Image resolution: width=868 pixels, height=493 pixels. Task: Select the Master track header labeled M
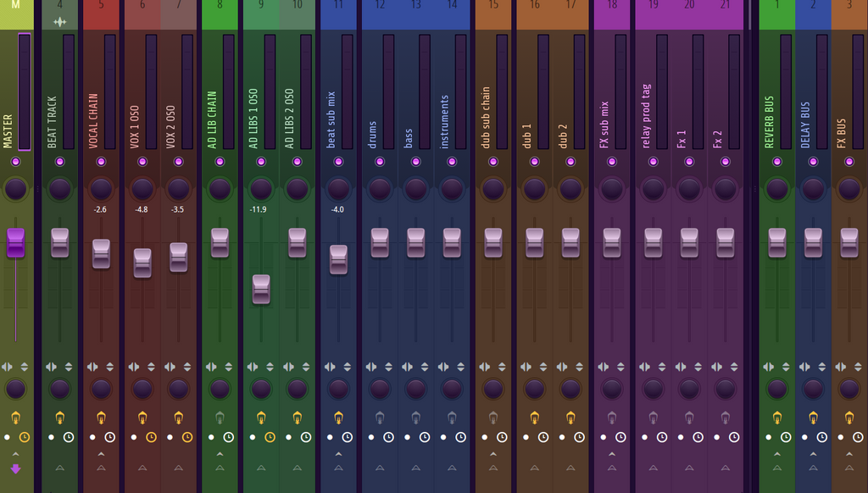point(17,14)
